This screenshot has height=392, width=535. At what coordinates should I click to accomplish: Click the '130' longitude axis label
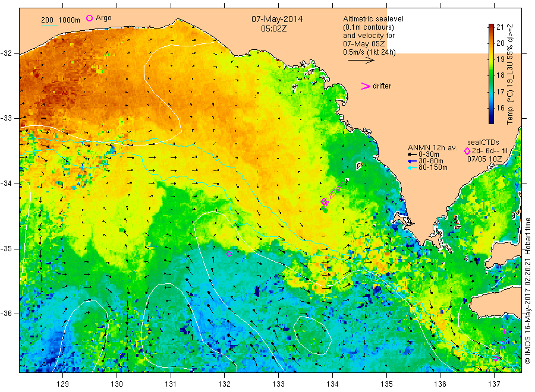click(117, 384)
